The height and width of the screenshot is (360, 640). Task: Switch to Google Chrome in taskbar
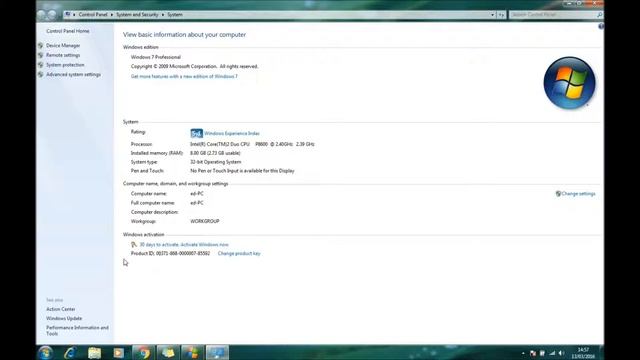click(x=143, y=353)
